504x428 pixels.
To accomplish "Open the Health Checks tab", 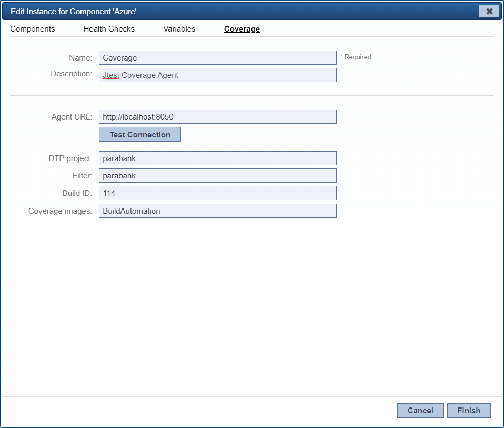I will click(109, 29).
